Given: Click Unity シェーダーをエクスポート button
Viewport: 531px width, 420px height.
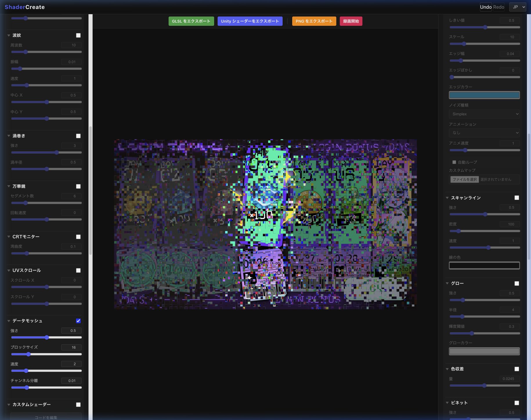Looking at the screenshot, I should point(250,21).
